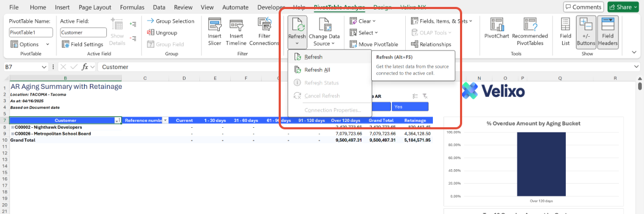The image size is (644, 214).
Task: Click Expand Field icon in Active Field
Action: click(x=132, y=24)
